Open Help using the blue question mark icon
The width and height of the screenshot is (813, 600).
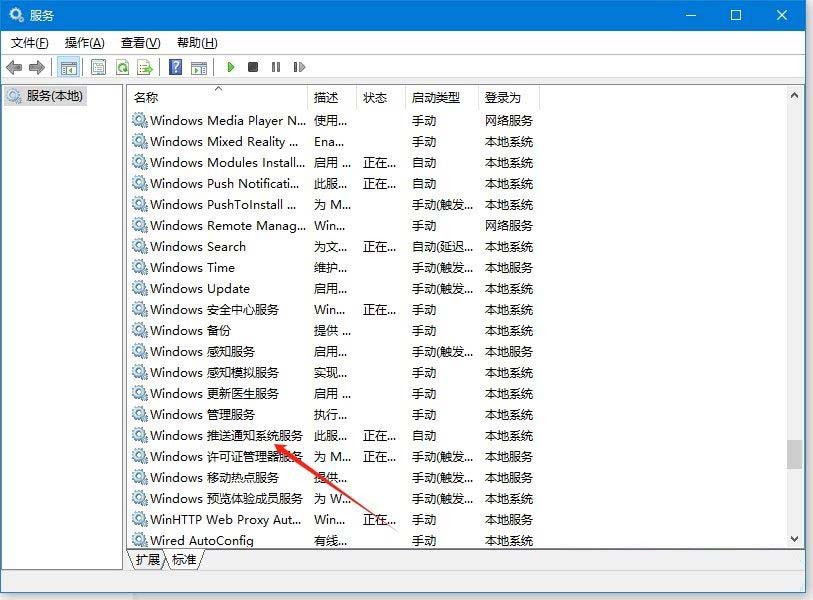pos(176,67)
